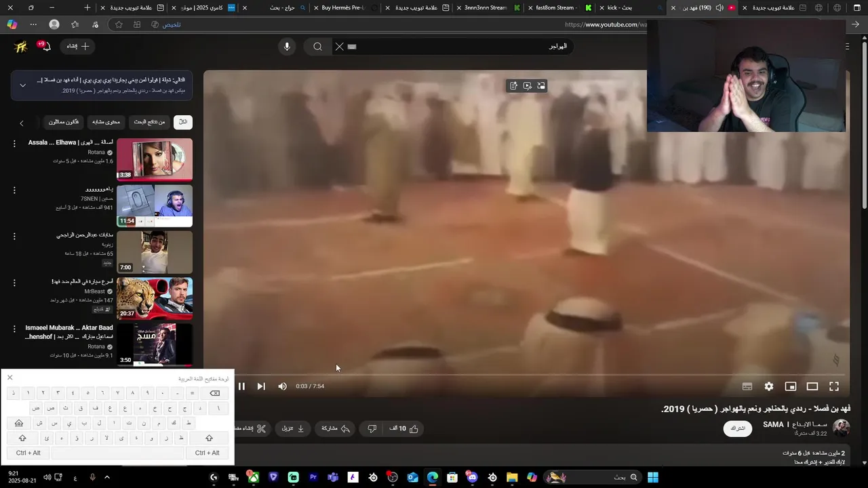Toggle left Shift key on virtual keyboard
Screen dimensions: 868x488
22,438
